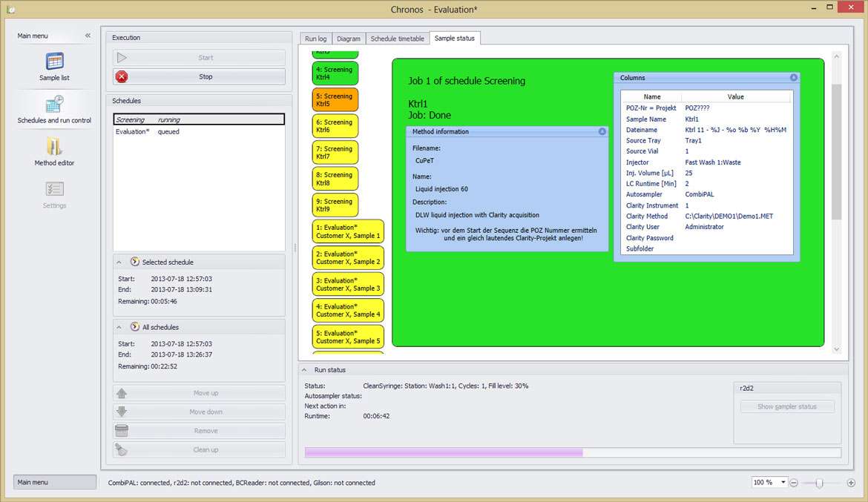868x502 pixels.
Task: Select Evaluation* Customer X, Sample 2
Action: point(348,257)
